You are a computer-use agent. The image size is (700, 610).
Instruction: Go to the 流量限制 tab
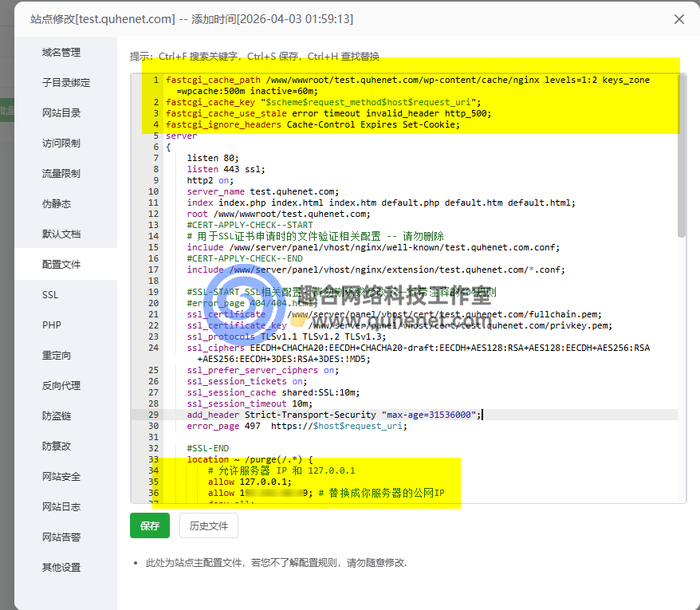point(61,174)
